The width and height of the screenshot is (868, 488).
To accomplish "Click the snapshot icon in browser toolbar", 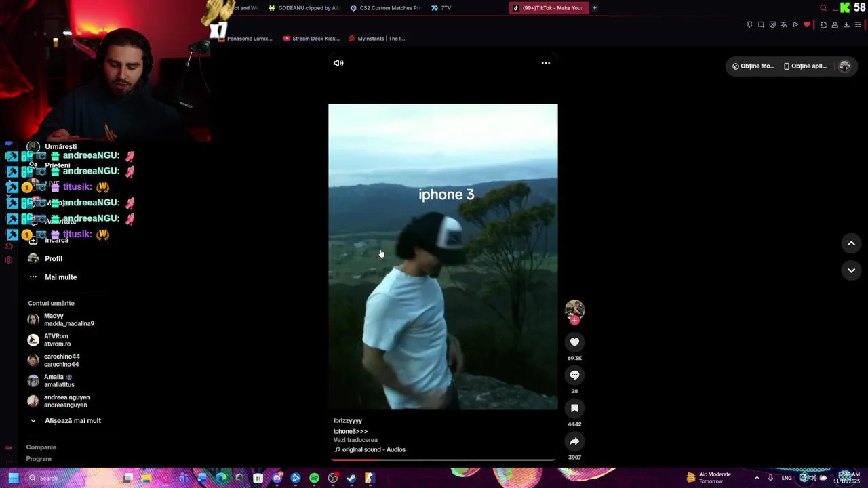I will pos(761,24).
